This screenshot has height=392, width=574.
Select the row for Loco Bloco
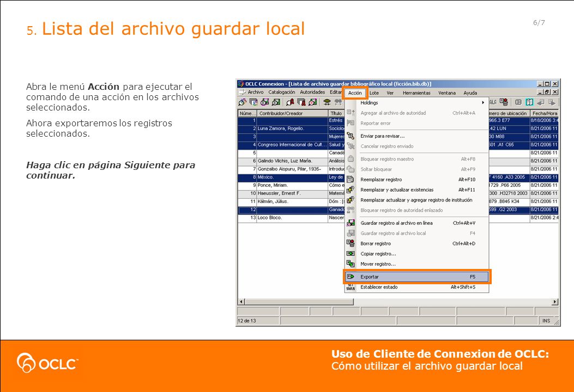tap(292, 218)
